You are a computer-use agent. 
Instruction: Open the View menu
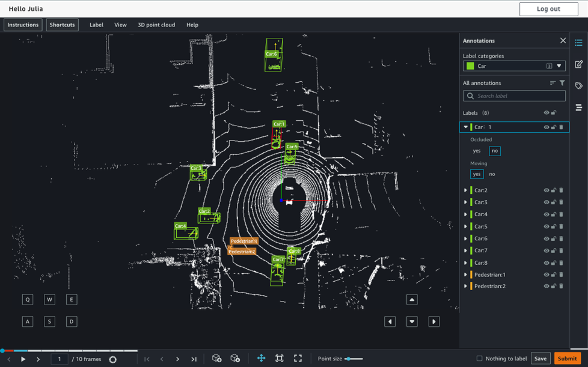click(120, 25)
